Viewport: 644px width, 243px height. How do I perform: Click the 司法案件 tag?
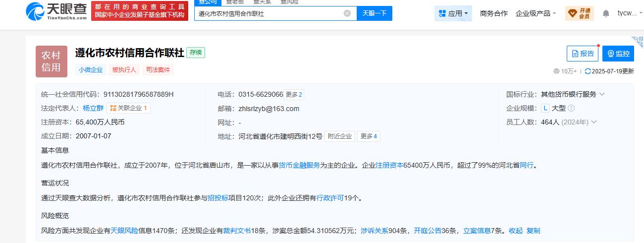coord(158,70)
